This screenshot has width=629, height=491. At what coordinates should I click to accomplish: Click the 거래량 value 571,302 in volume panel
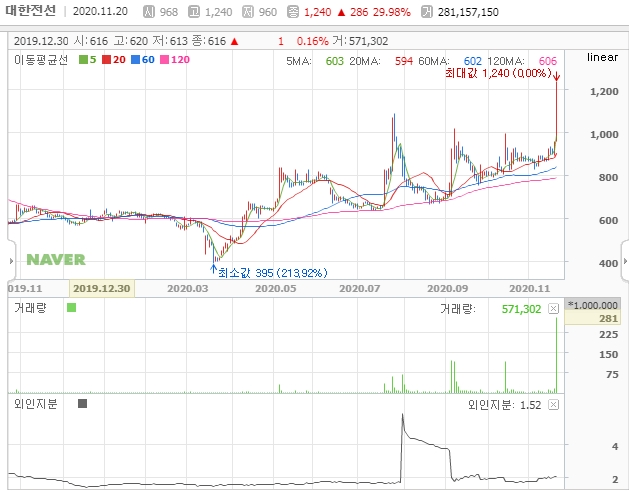click(521, 309)
